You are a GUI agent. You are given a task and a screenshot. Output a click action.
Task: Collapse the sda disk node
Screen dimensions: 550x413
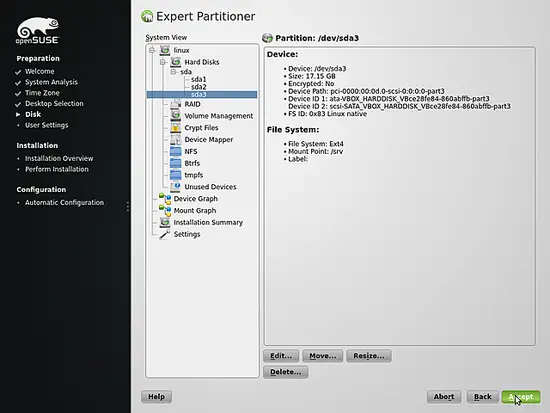point(173,72)
